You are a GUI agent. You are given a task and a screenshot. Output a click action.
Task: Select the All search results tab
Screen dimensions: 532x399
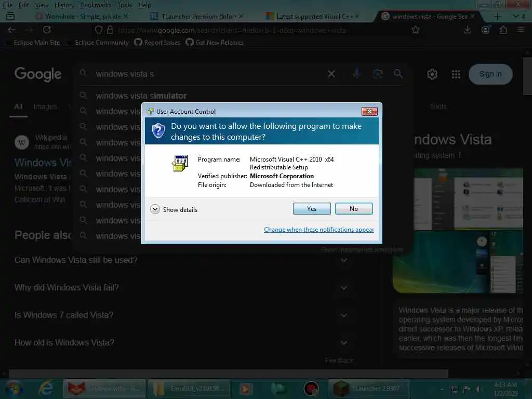point(18,107)
